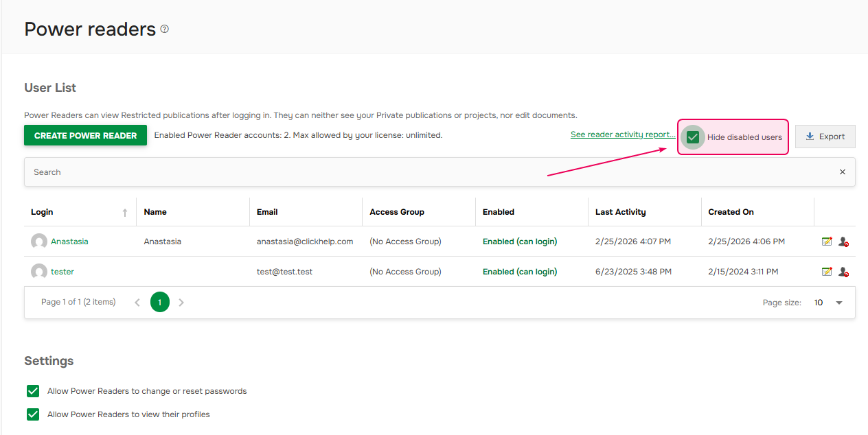Click the disable user icon for tester
Image resolution: width=868 pixels, height=435 pixels.
point(843,272)
